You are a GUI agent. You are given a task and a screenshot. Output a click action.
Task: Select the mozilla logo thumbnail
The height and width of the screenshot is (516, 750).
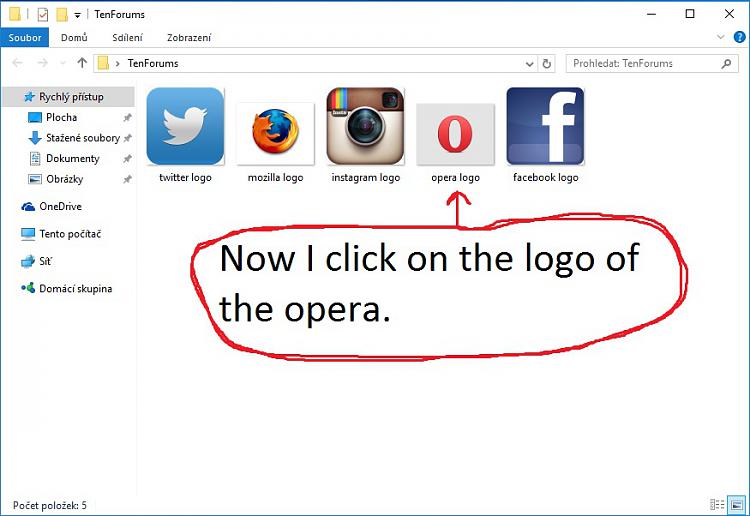(x=276, y=133)
